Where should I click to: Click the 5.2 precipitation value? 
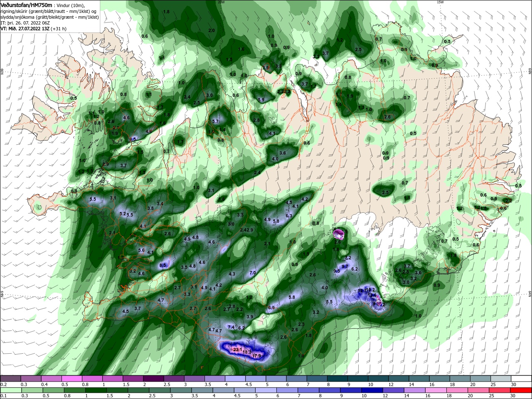tap(123, 214)
